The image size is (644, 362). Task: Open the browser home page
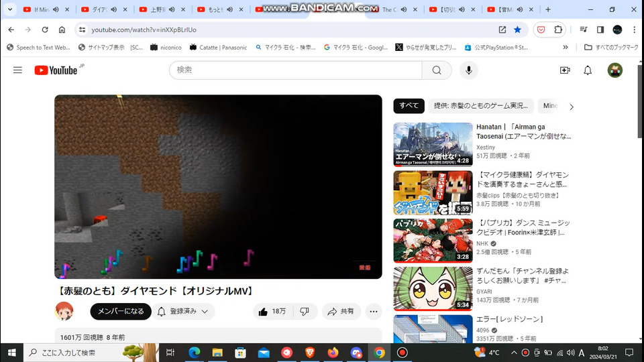pos(62,29)
